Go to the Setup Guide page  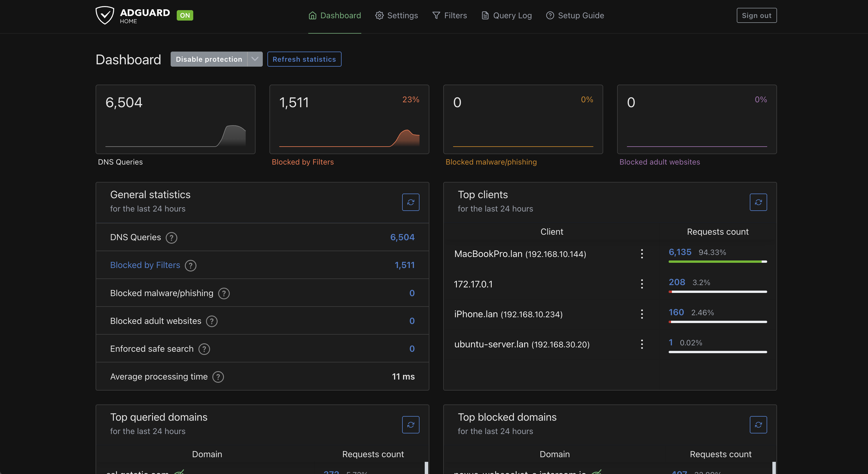coord(575,15)
